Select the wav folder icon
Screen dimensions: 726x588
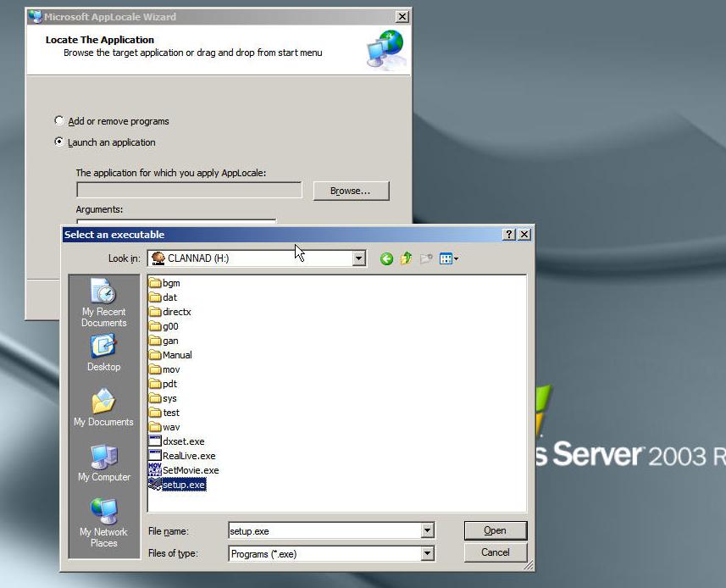(155, 427)
